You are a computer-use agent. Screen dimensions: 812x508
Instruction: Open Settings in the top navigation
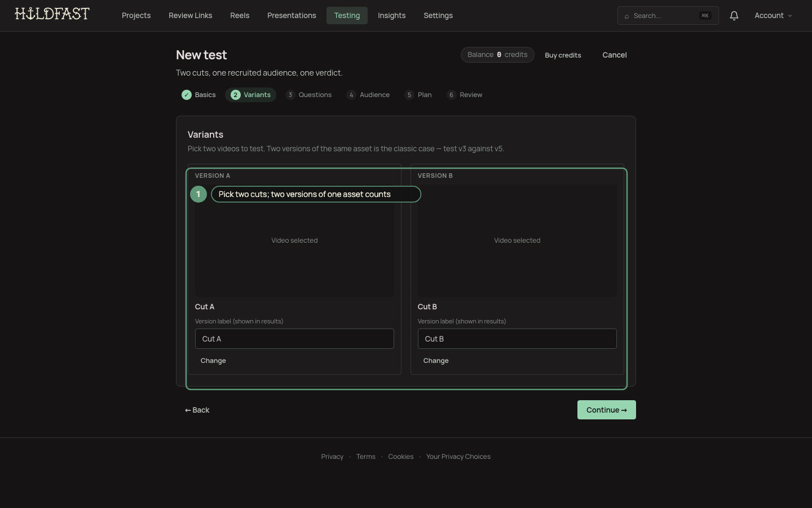point(438,16)
